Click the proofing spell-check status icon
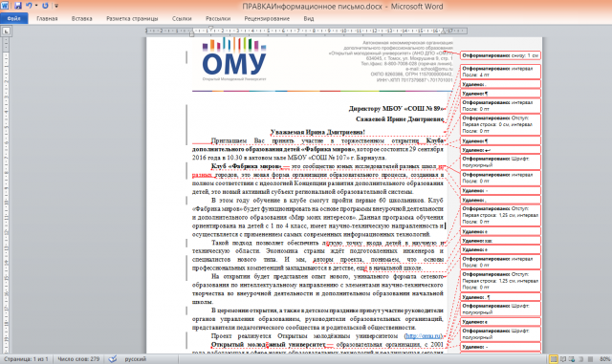Screen dimensions: 612x364 [x=113, y=359]
